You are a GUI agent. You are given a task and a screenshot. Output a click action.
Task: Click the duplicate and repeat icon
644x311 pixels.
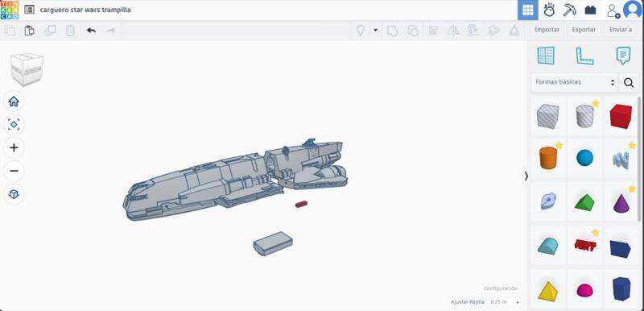click(50, 31)
